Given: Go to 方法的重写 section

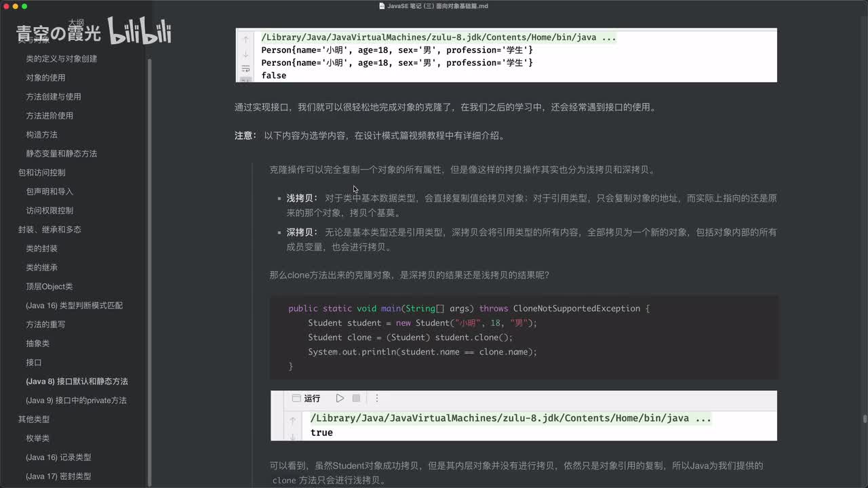Looking at the screenshot, I should [x=45, y=325].
